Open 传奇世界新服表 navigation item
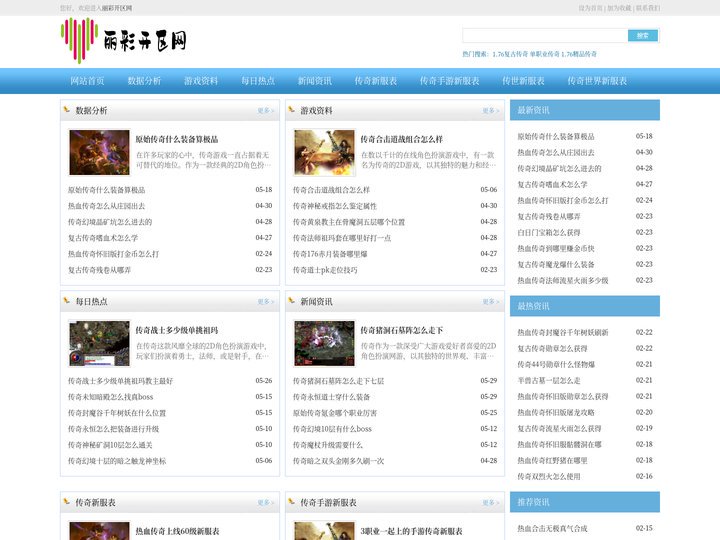This screenshot has height=540, width=720. (597, 81)
